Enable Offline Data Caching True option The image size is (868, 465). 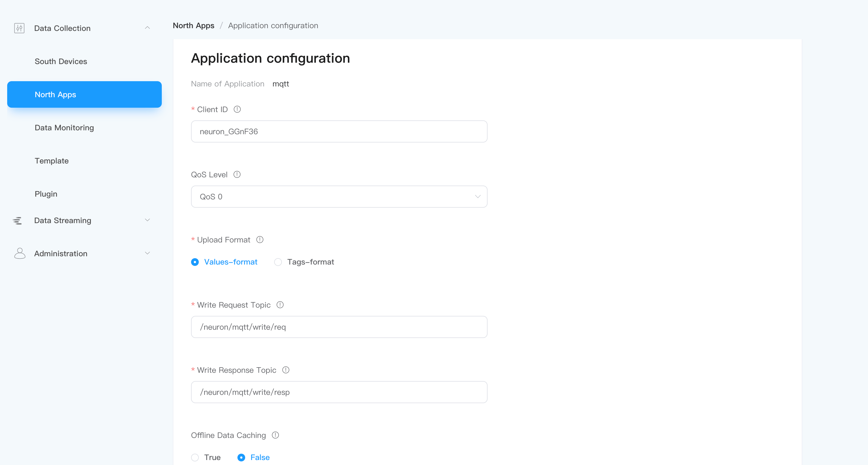click(x=195, y=457)
